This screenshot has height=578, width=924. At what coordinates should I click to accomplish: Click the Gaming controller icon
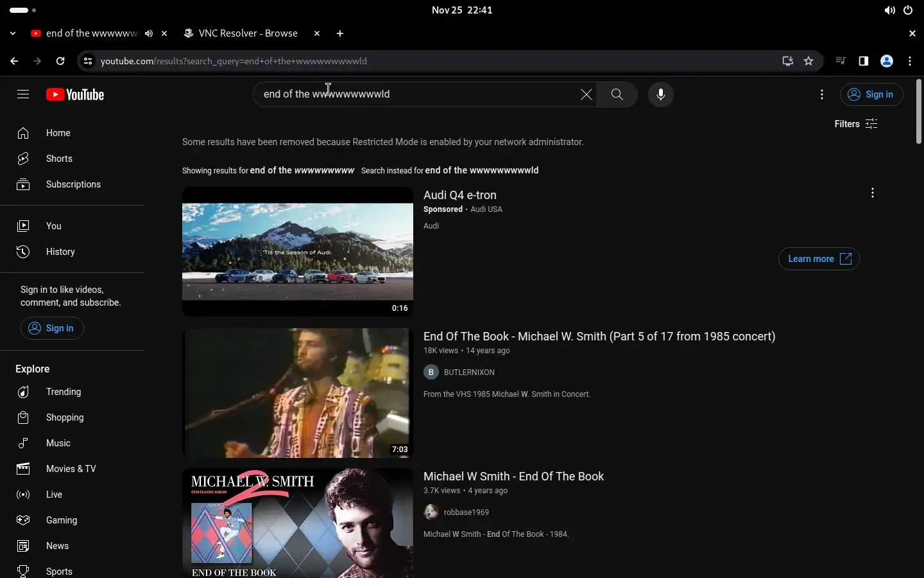(x=23, y=520)
